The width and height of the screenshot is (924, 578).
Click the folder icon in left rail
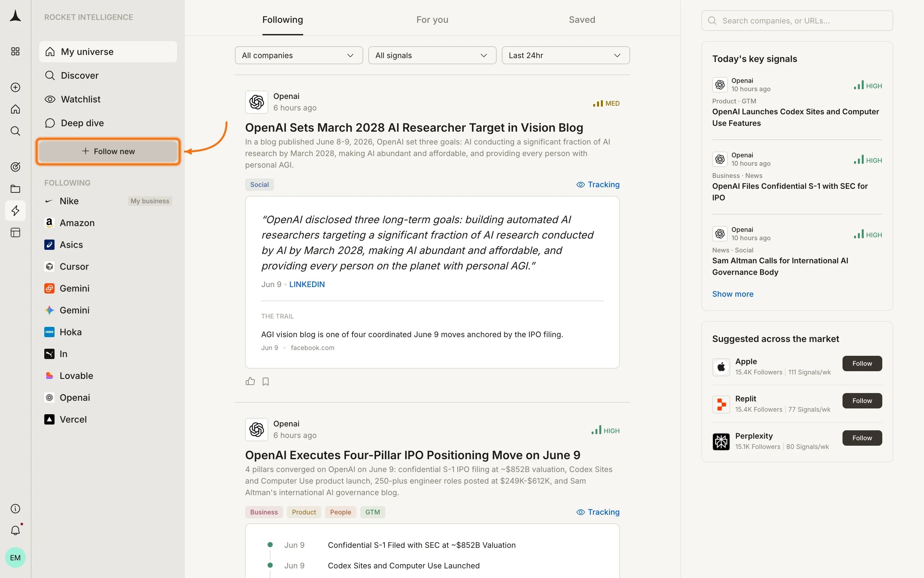click(x=15, y=189)
